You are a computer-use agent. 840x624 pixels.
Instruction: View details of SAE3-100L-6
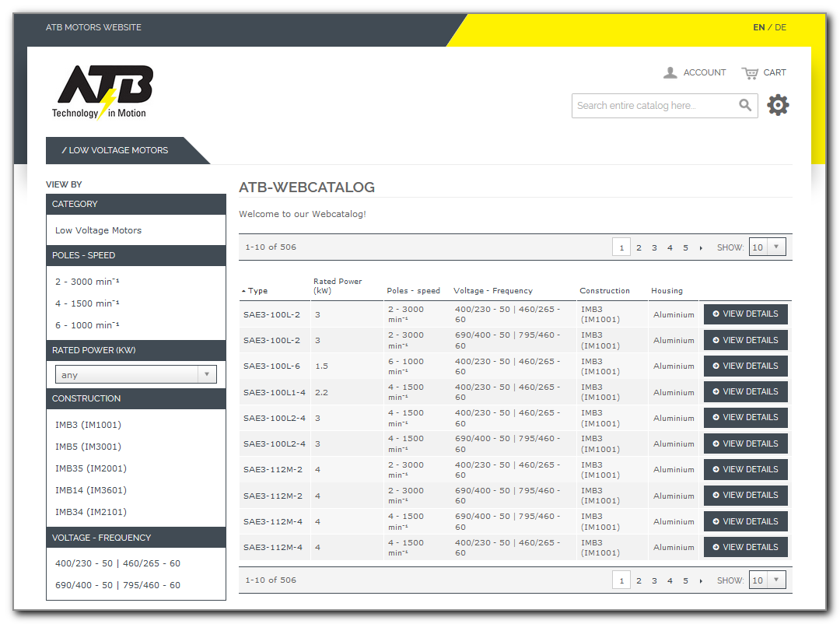tap(745, 366)
